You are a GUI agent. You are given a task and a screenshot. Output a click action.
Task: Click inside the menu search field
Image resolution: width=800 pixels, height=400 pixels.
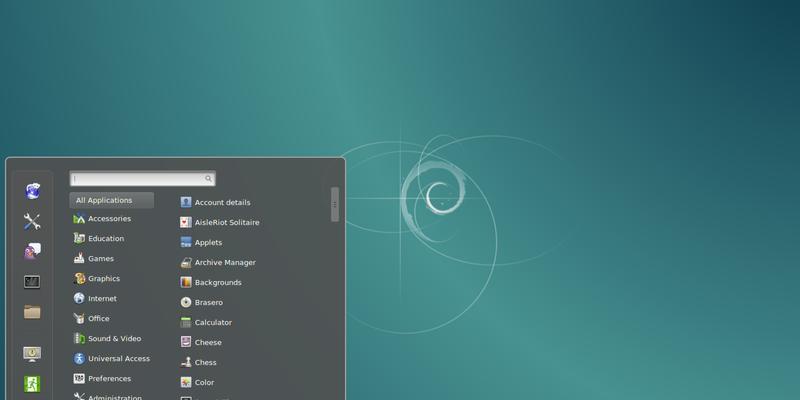pyautogui.click(x=142, y=179)
